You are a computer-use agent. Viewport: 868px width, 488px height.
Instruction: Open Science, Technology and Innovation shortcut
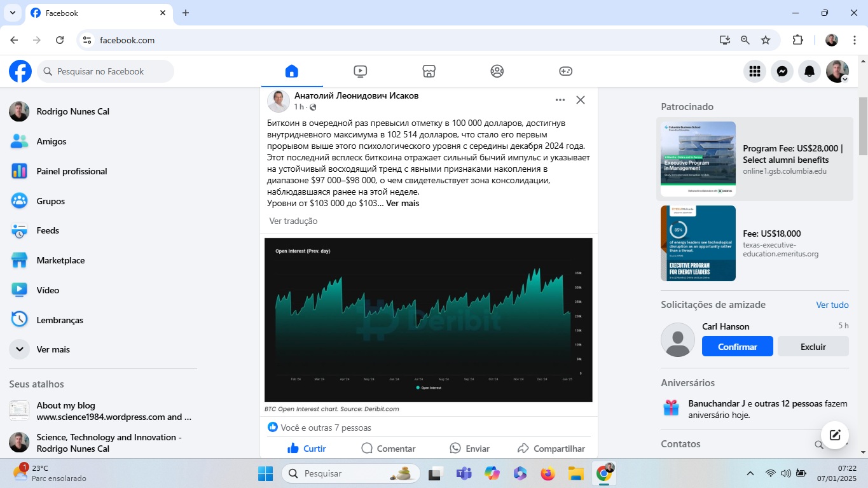coord(102,443)
